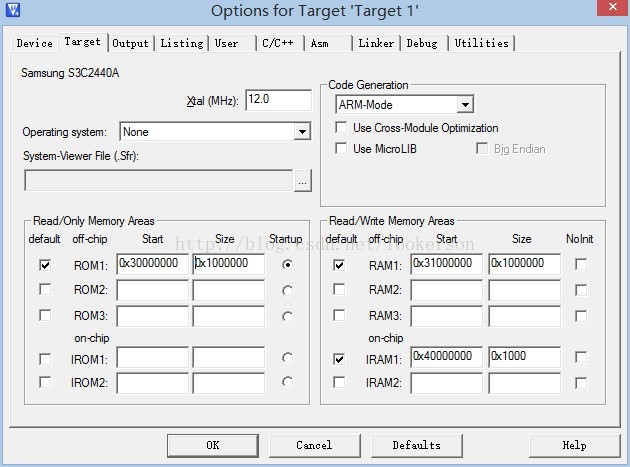Click the ROM2 Start field
This screenshot has height=467, width=630.
tap(152, 290)
